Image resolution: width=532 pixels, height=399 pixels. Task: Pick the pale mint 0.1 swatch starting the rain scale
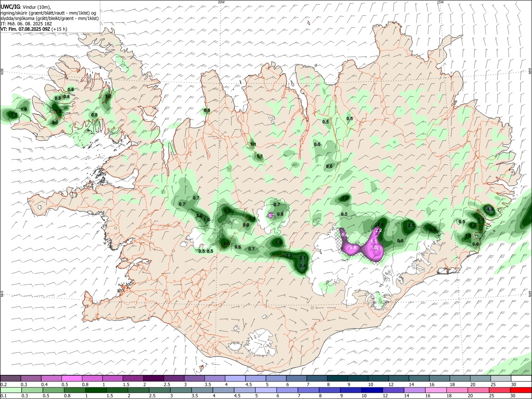pos(11,390)
